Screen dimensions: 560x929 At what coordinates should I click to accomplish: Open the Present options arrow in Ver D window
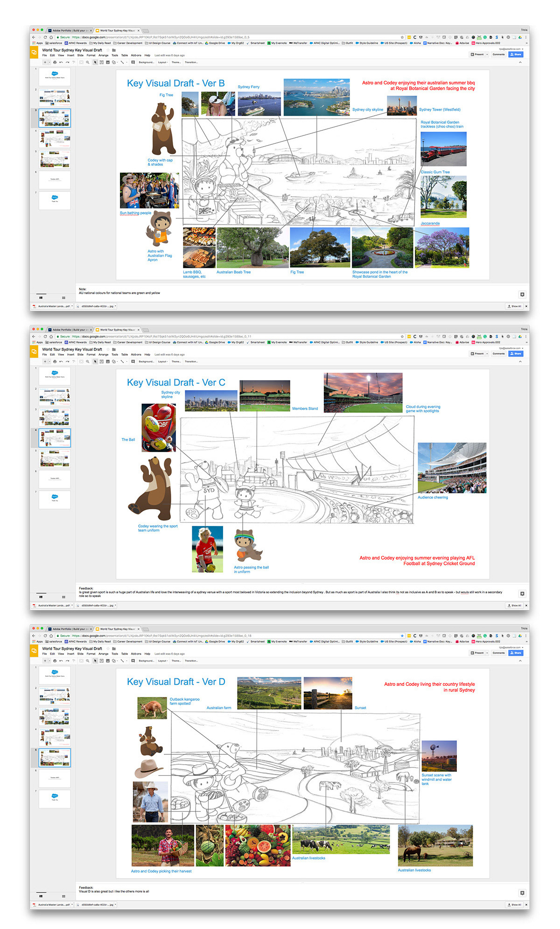[x=487, y=653]
